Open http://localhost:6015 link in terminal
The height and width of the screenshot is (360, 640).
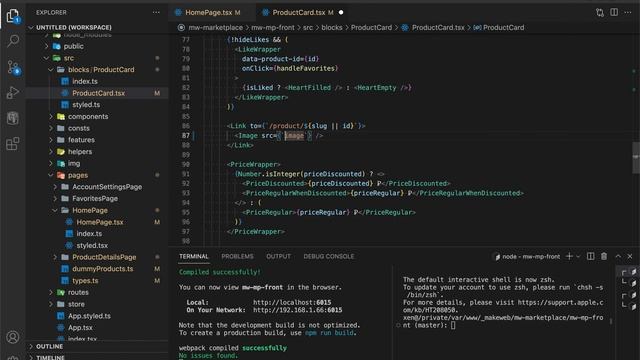(292, 302)
